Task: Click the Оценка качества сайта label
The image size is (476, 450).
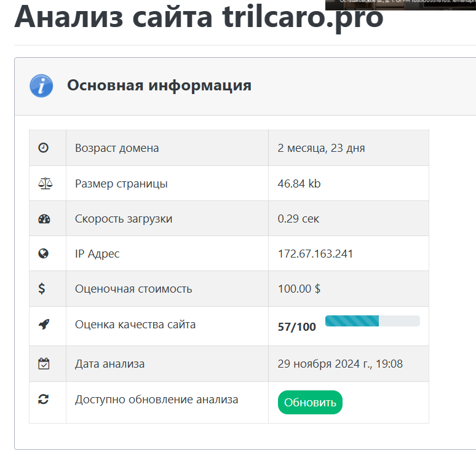Action: (x=135, y=325)
